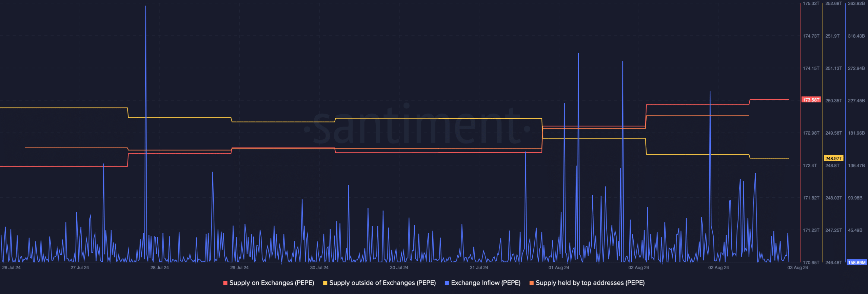
Task: Click the 174.73T axis value
Action: [x=811, y=36]
